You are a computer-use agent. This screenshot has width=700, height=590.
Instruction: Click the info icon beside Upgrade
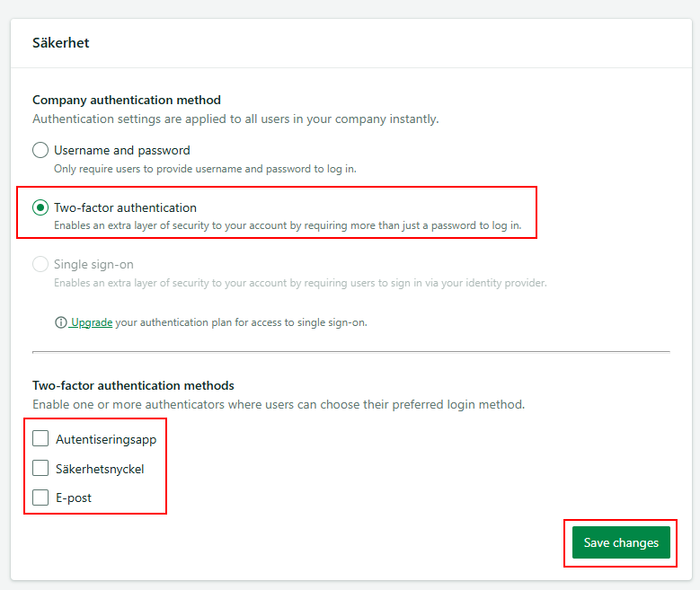61,322
